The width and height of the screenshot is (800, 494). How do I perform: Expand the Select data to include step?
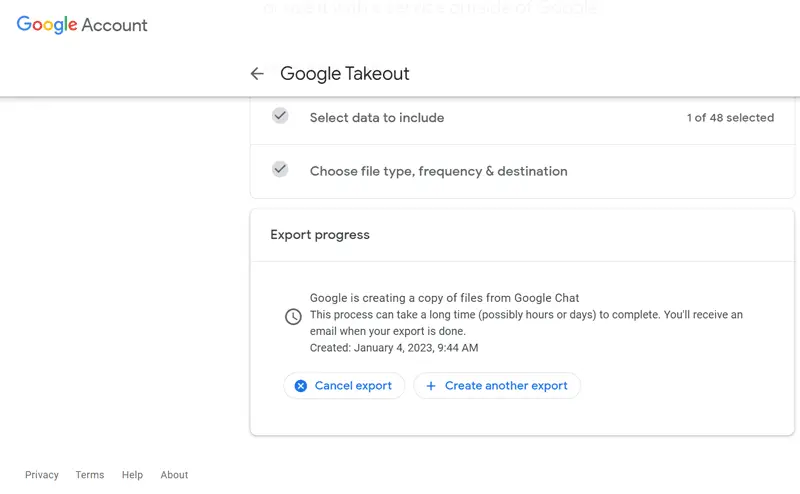coord(377,118)
